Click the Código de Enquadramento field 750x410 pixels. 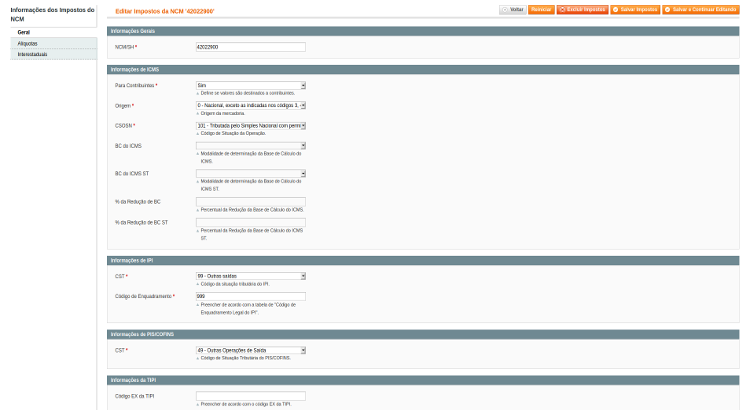pos(251,297)
